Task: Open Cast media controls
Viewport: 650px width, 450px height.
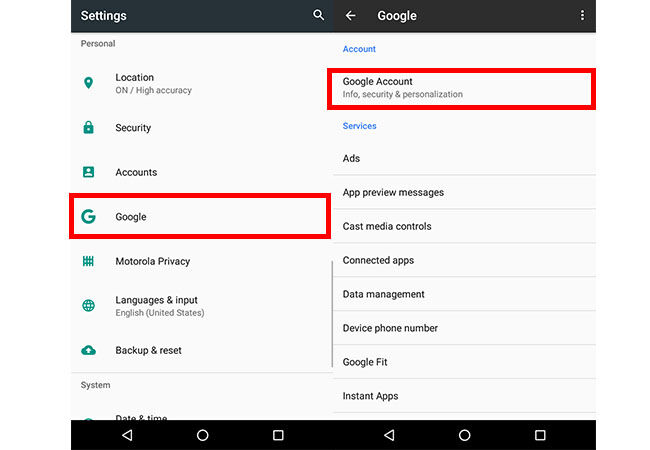Action: click(464, 226)
